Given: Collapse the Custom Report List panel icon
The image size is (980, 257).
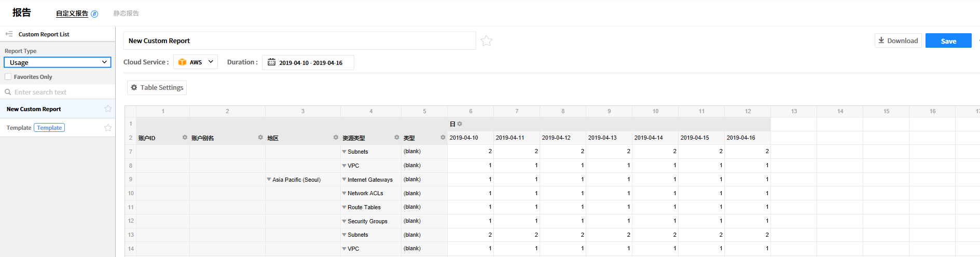Looking at the screenshot, I should 9,34.
